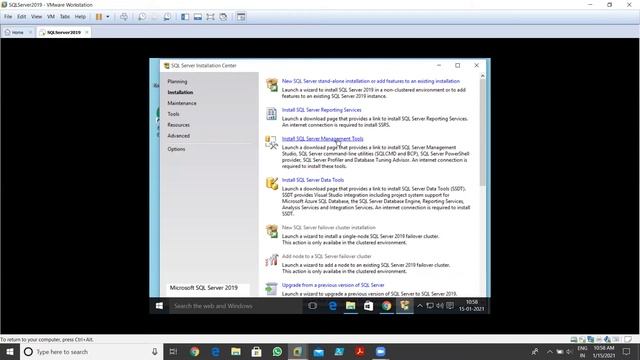Show hidden icons in host tray

click(x=549, y=352)
